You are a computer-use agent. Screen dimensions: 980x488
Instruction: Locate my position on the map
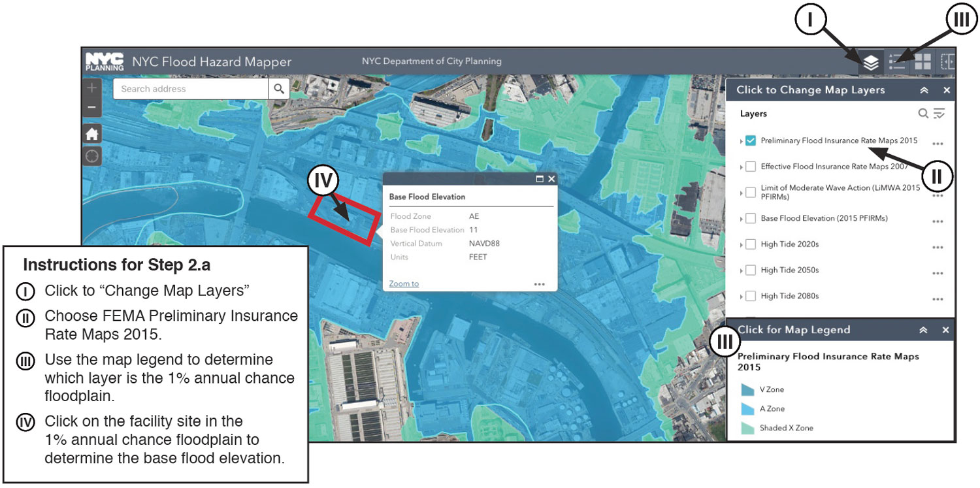91,156
